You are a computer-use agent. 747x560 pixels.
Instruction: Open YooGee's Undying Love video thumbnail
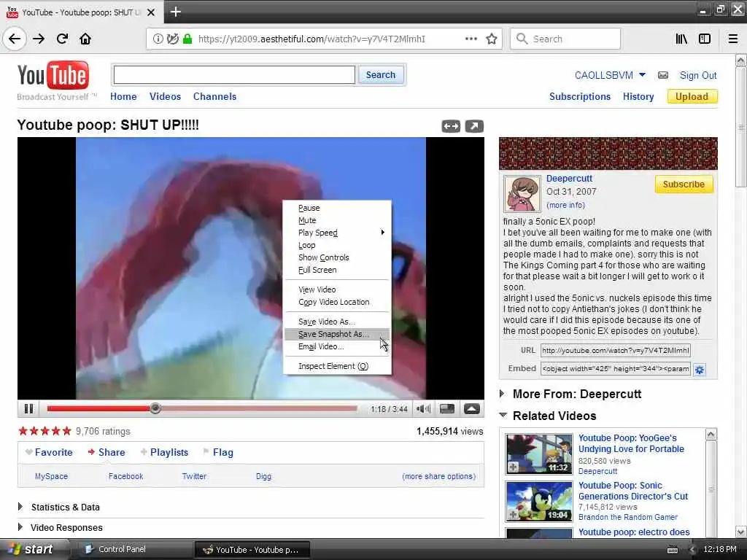tap(539, 454)
